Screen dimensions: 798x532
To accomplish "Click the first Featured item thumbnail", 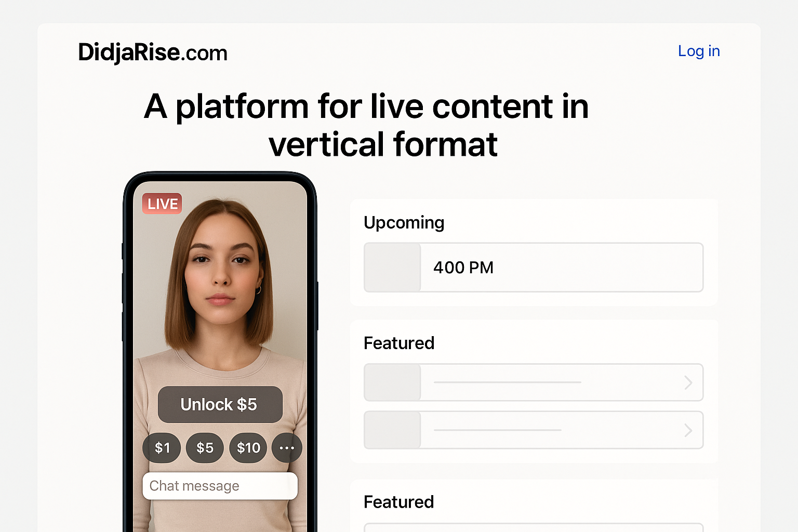I will click(x=392, y=382).
